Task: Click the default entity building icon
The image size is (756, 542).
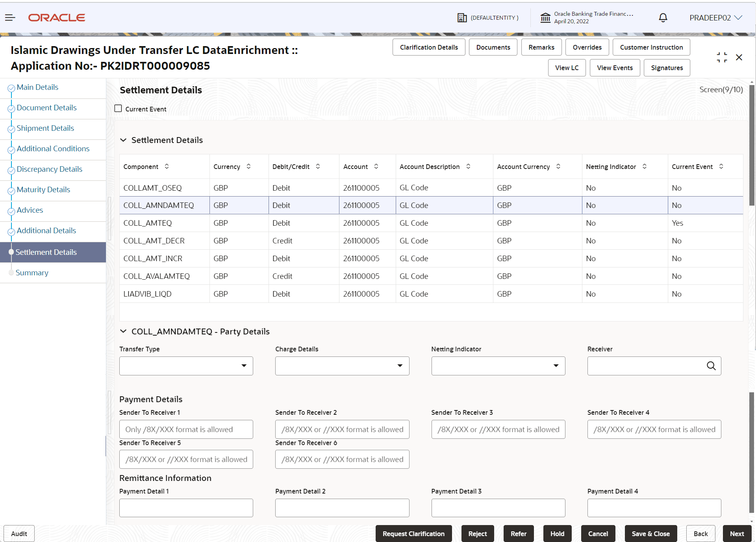Action: click(x=462, y=18)
